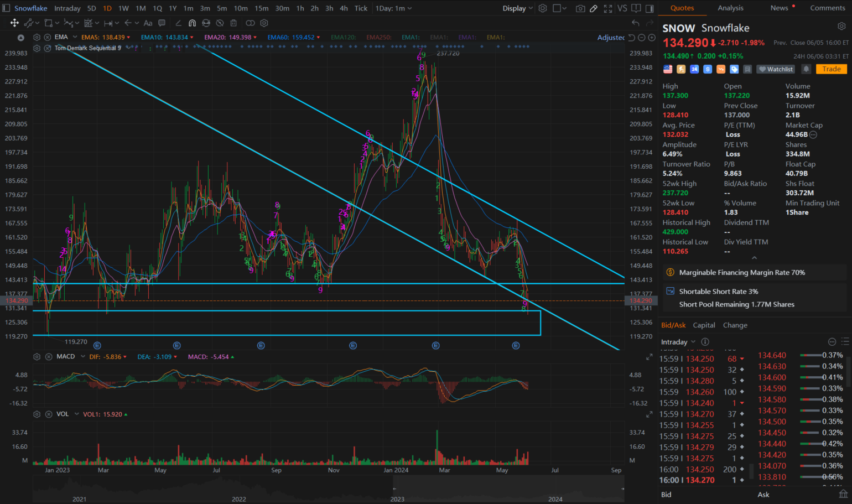The width and height of the screenshot is (852, 504).
Task: Collapse indicator legends with the up arrow
Action: [20, 38]
